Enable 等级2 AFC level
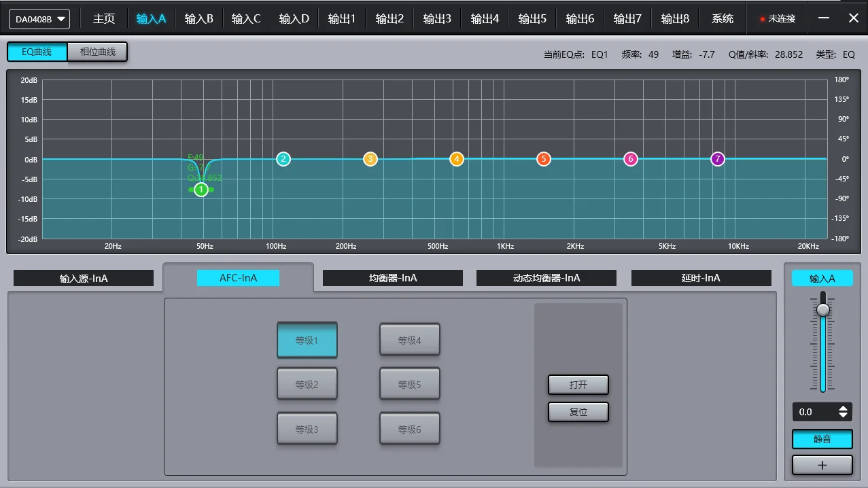The height and width of the screenshot is (488, 868). (x=307, y=383)
